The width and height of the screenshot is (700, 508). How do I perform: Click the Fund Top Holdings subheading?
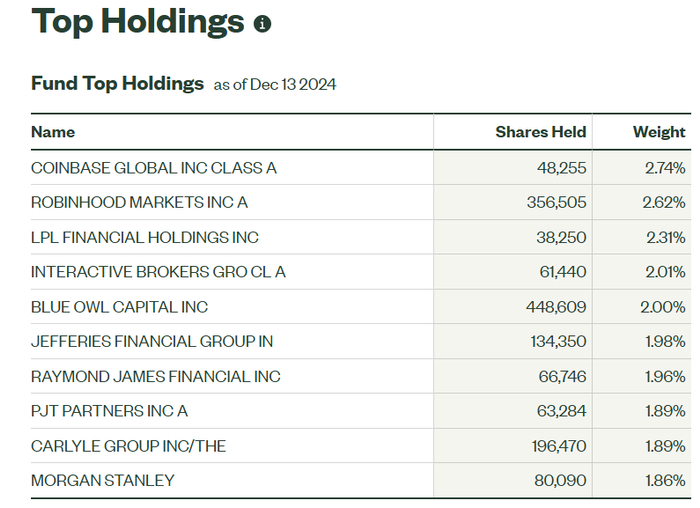point(117,83)
